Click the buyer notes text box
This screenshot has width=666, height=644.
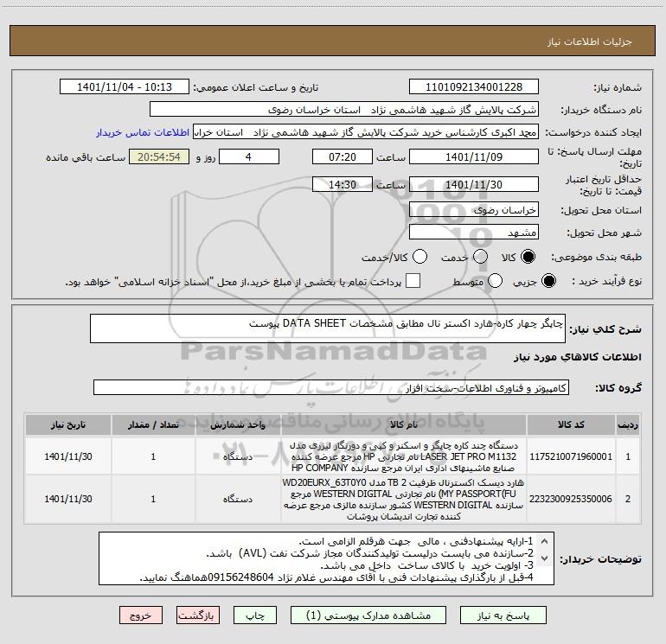point(326,558)
